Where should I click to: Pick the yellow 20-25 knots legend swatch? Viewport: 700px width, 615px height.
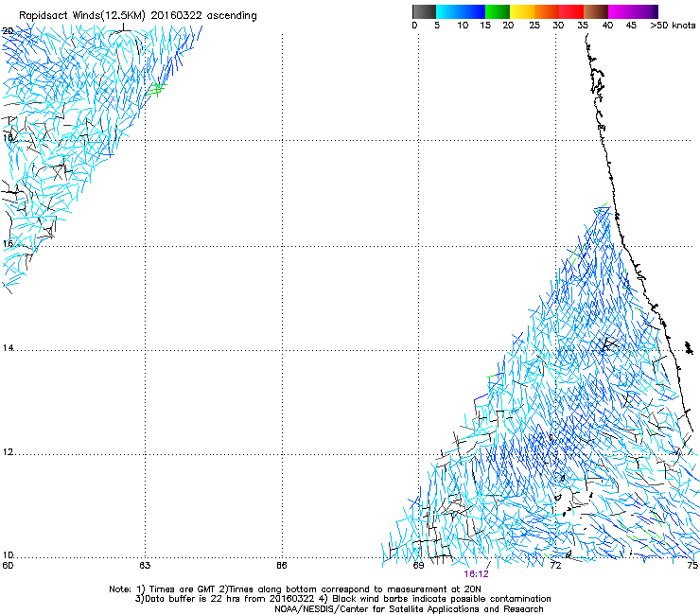pyautogui.click(x=522, y=11)
